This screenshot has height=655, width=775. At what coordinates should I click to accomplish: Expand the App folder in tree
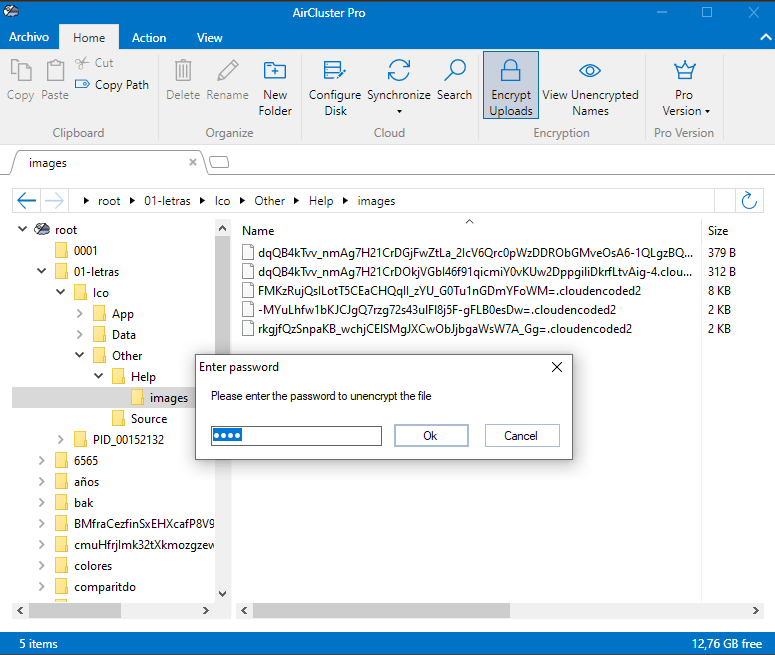(80, 314)
